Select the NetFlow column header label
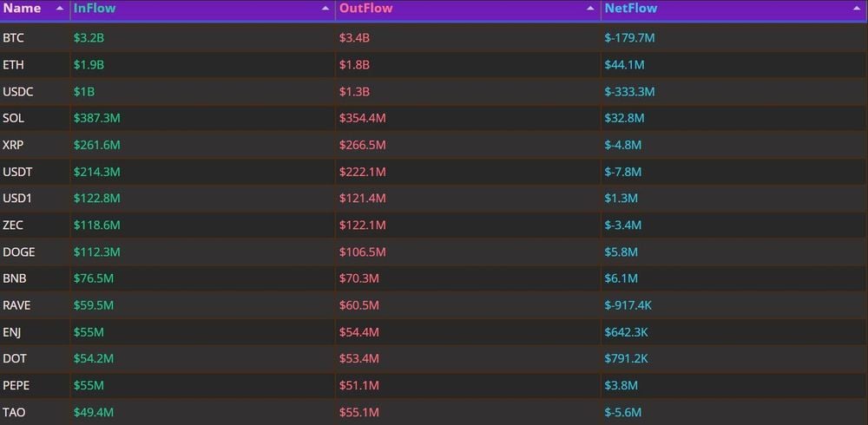This screenshot has height=425, width=868. (x=631, y=9)
